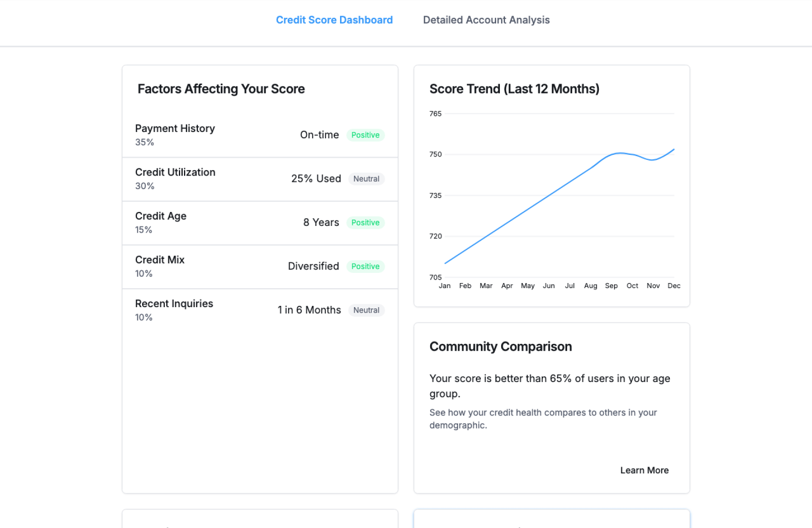Click the Positive badge beside On-time
Viewport: 812px width, 528px height.
click(365, 135)
